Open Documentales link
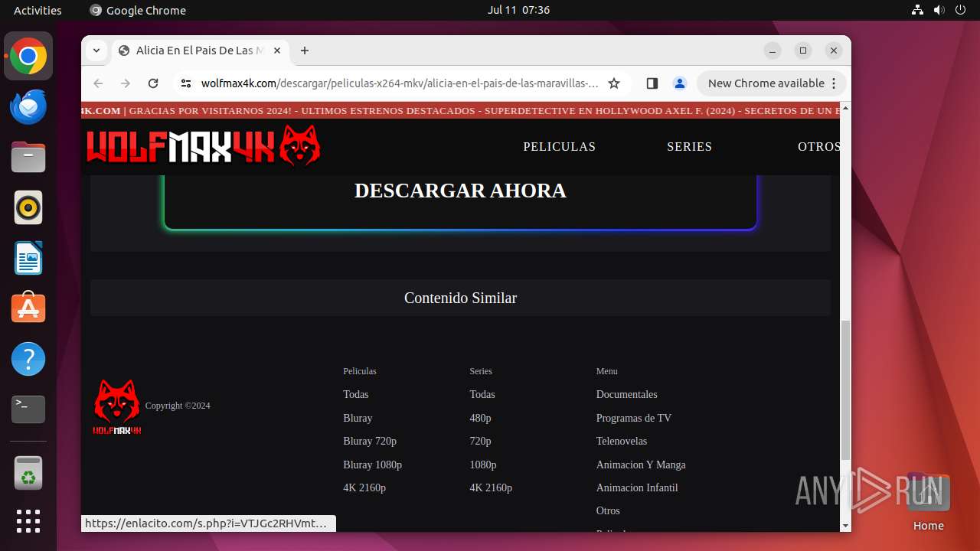 pos(627,395)
